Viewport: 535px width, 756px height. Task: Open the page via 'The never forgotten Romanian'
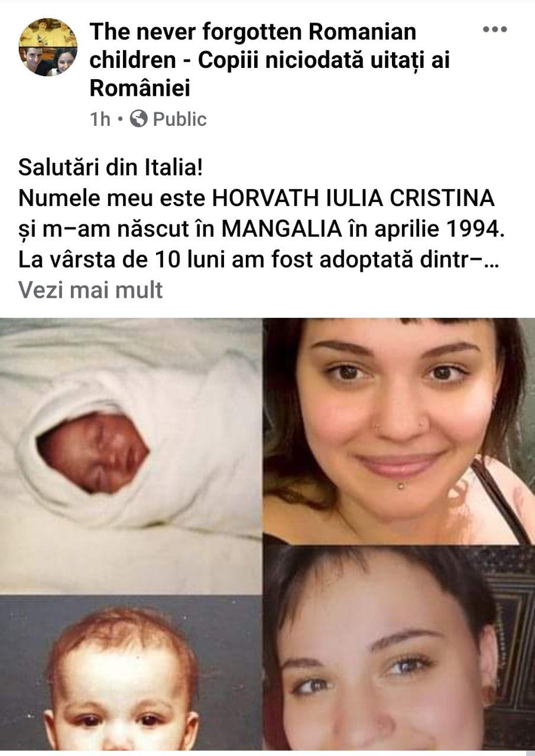253,32
